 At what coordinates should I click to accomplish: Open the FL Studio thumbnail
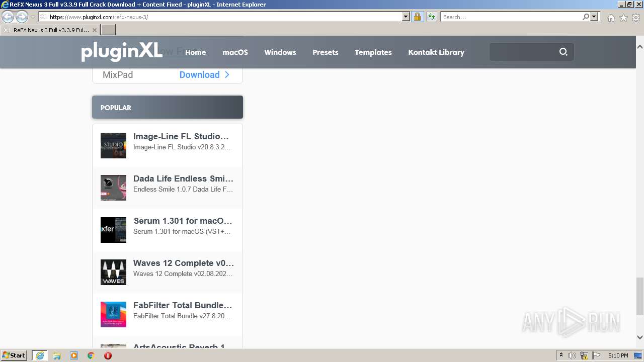point(113,146)
